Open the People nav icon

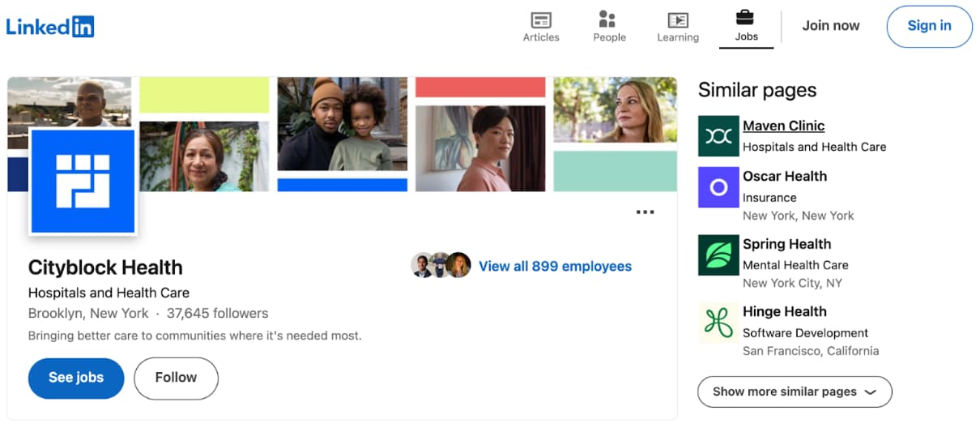pos(609,27)
